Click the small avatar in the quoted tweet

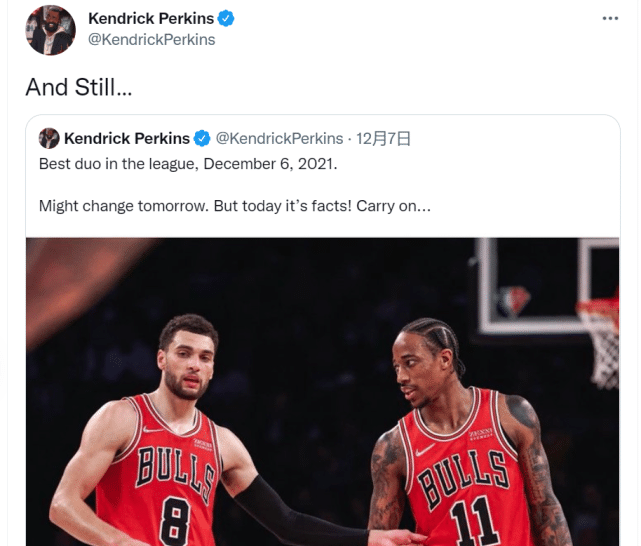(49, 138)
